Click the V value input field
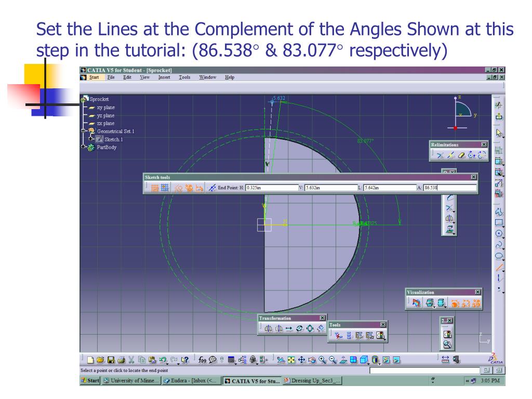Viewport: 532px width, 399px height. click(x=331, y=188)
